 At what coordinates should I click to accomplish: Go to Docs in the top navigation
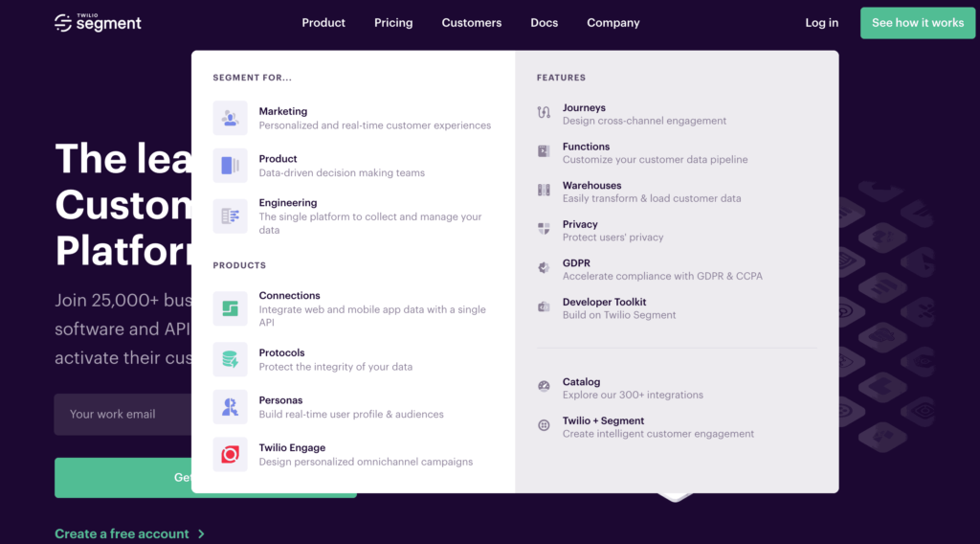point(544,23)
